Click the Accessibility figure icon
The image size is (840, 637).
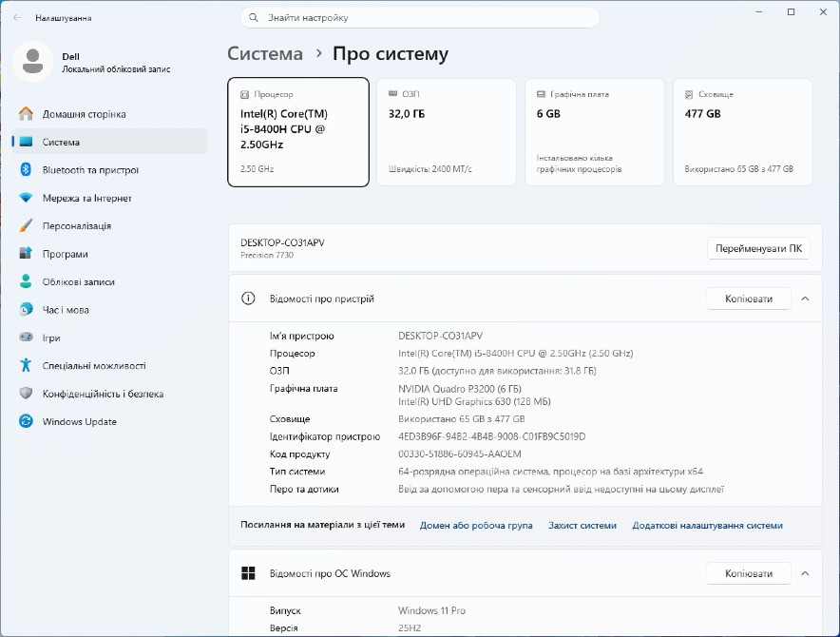tap(26, 365)
